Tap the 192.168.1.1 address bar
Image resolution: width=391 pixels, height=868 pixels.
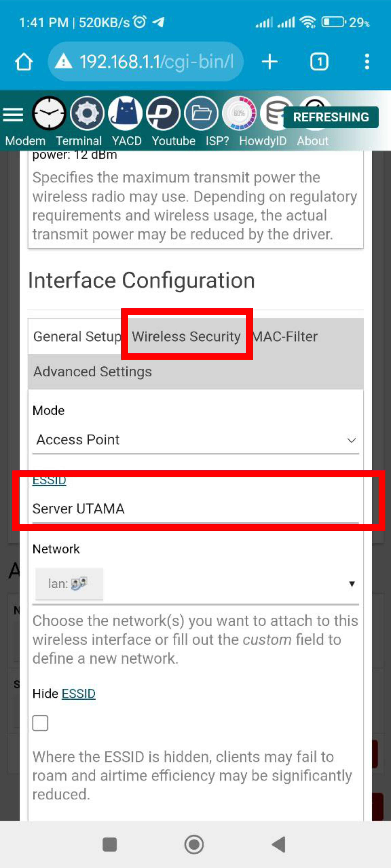(145, 62)
